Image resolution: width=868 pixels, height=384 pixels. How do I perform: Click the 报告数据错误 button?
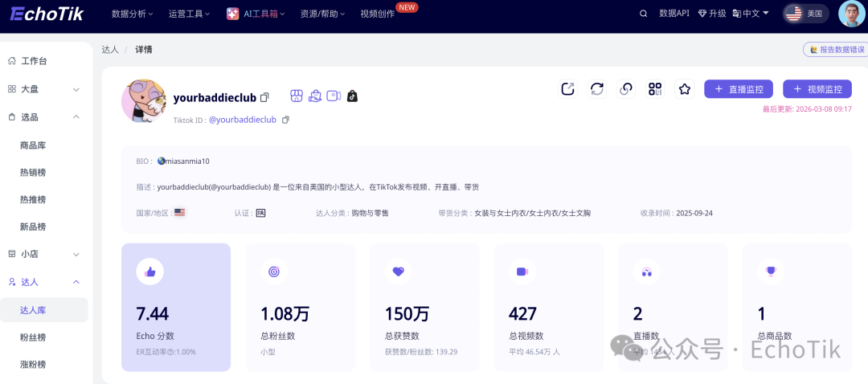click(x=836, y=49)
